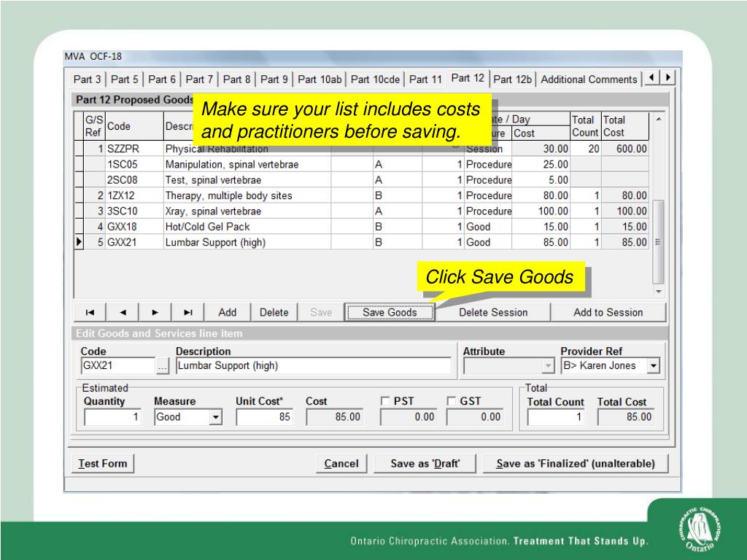747x560 pixels.
Task: Save the form as Draft
Action: pos(425,463)
